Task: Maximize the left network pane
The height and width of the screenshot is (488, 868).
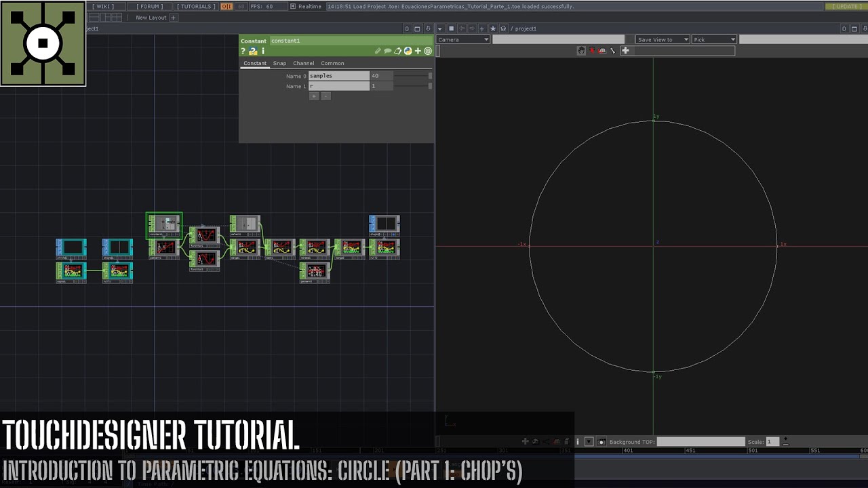Action: (x=418, y=28)
